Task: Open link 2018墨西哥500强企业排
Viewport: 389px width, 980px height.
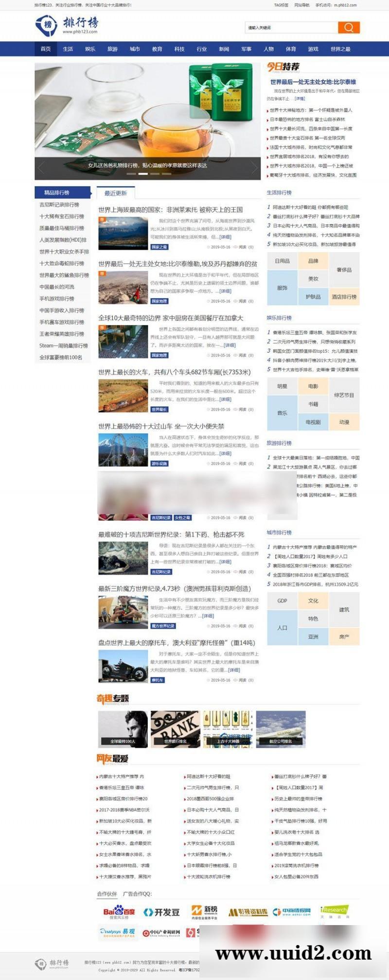Action: [x=210, y=799]
